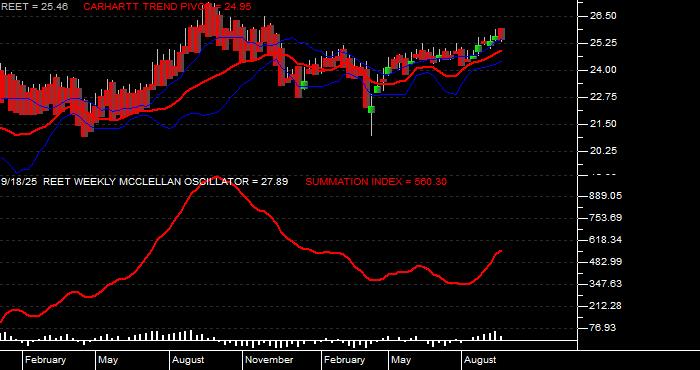Click the CARHARTT TREND PIVOT label
Screen dimensions: 700x370
[x=167, y=7]
